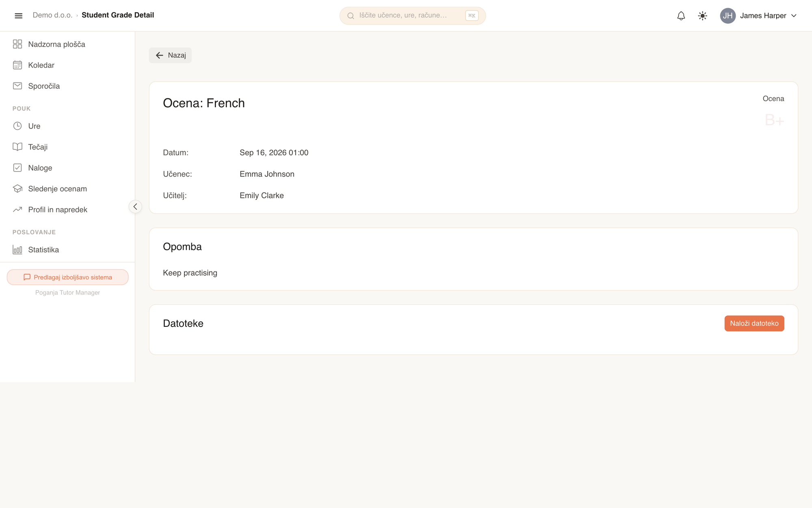Open Sledenje ocenam page

pyautogui.click(x=67, y=189)
